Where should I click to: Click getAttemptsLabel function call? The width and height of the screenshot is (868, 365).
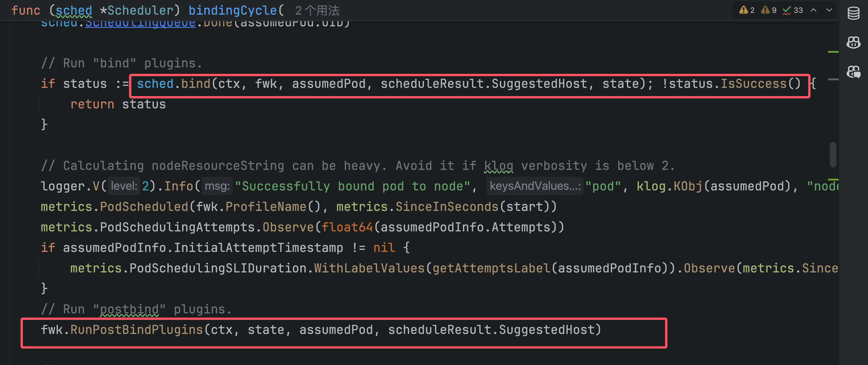click(x=491, y=268)
